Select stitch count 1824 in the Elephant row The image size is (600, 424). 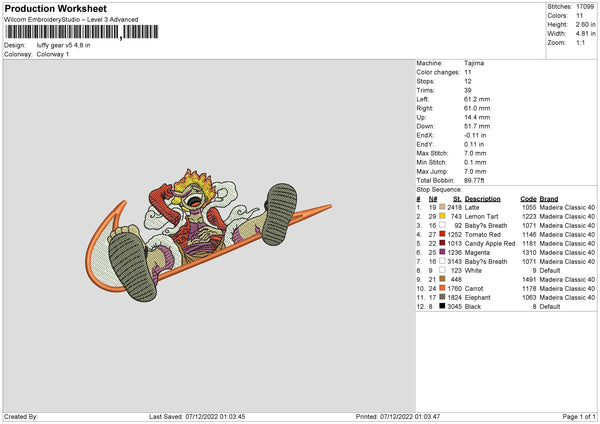[455, 297]
